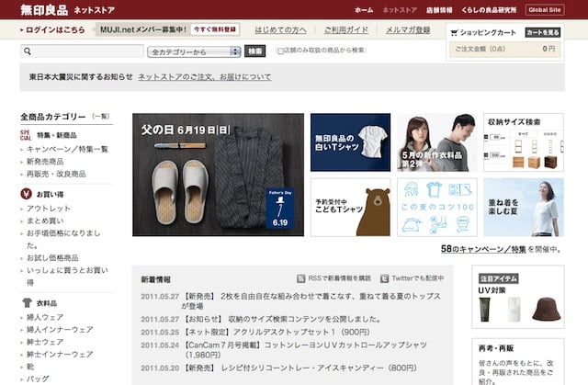Screen dimensions: 588x385
Task: Click the 検索 search button
Action: pyautogui.click(x=255, y=51)
